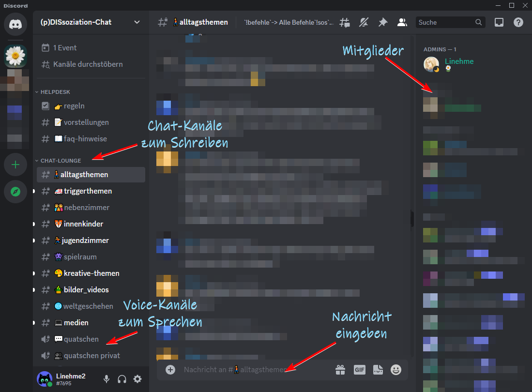
Task: Minimize the Discord window
Action: (x=498, y=5)
